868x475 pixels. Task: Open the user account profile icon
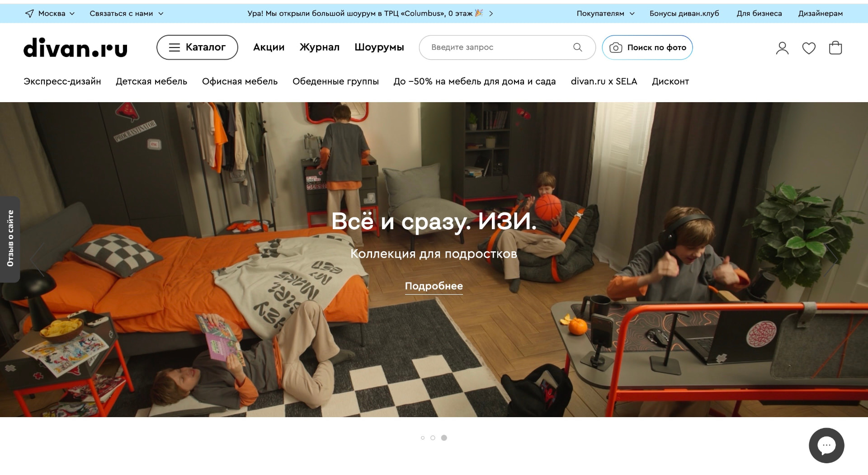point(782,48)
